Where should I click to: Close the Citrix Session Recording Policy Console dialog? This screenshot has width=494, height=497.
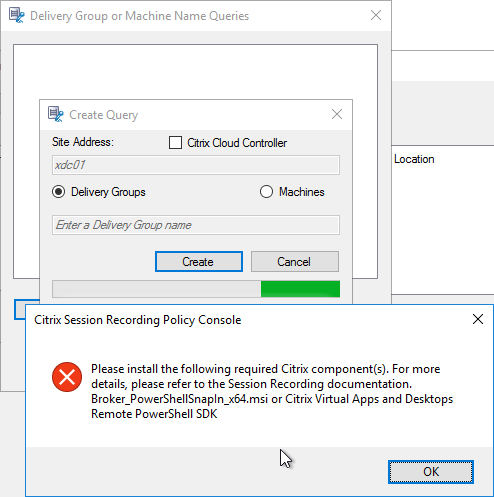click(x=478, y=319)
